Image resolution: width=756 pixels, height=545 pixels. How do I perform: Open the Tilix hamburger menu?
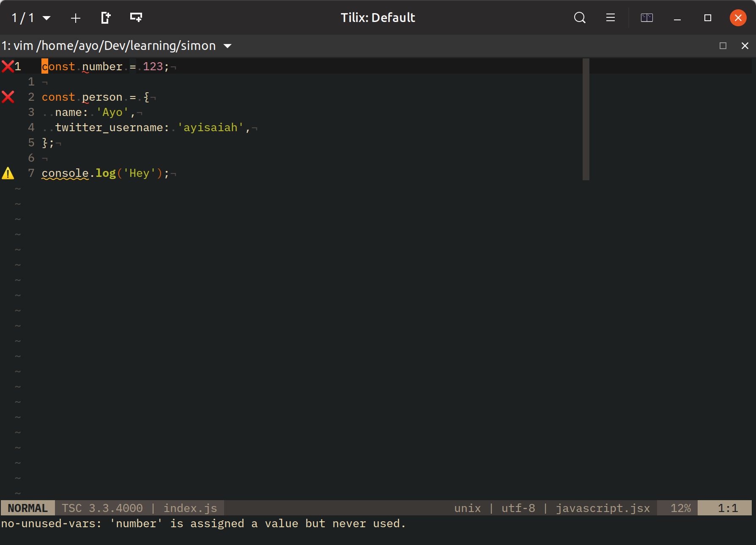(x=610, y=18)
